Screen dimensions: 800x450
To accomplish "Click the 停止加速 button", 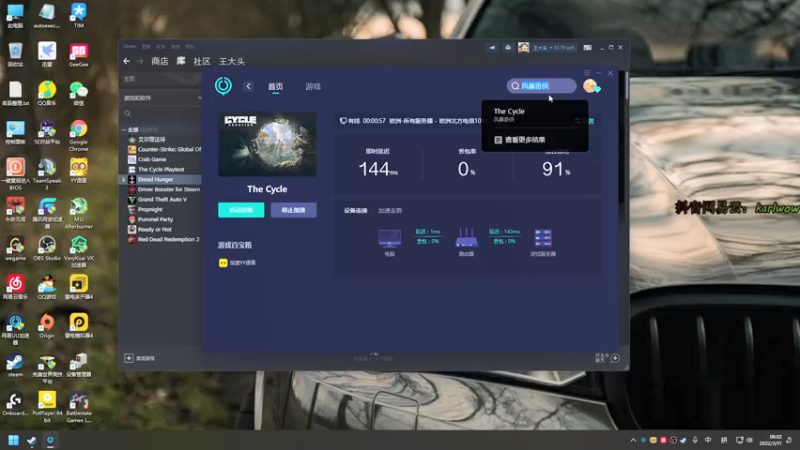I will click(293, 210).
